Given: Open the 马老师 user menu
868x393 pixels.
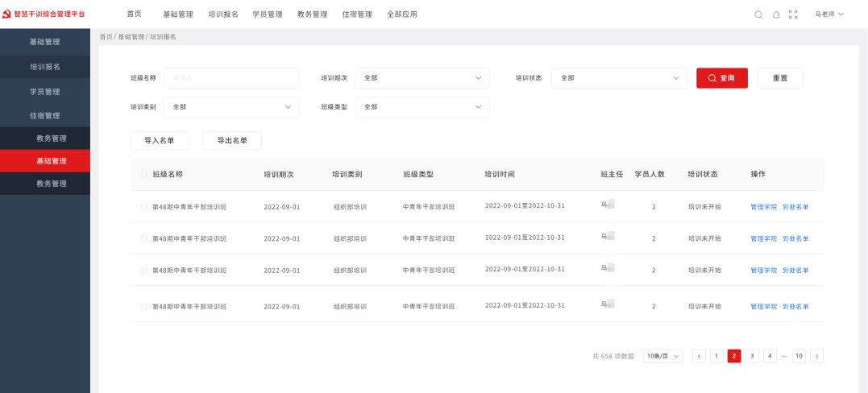Looking at the screenshot, I should (829, 14).
